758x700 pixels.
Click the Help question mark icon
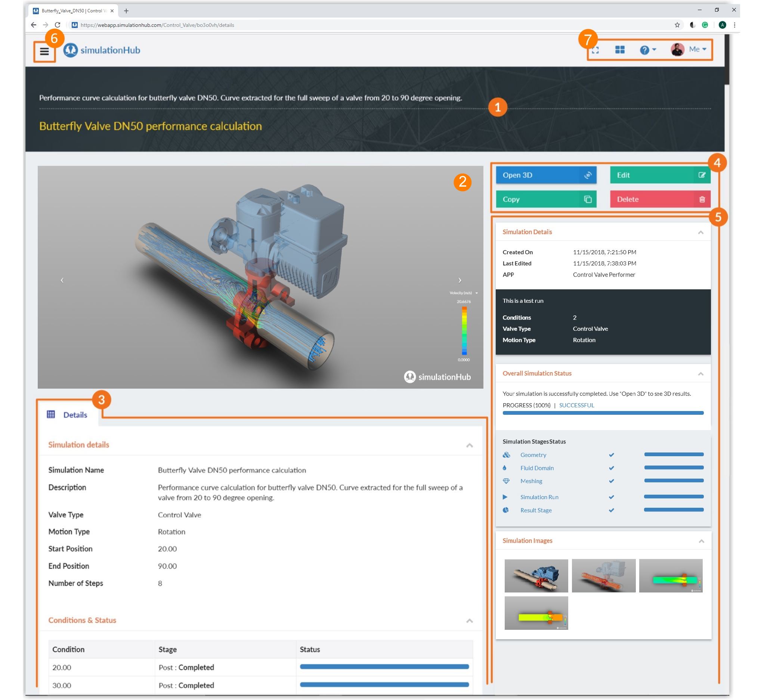tap(645, 50)
